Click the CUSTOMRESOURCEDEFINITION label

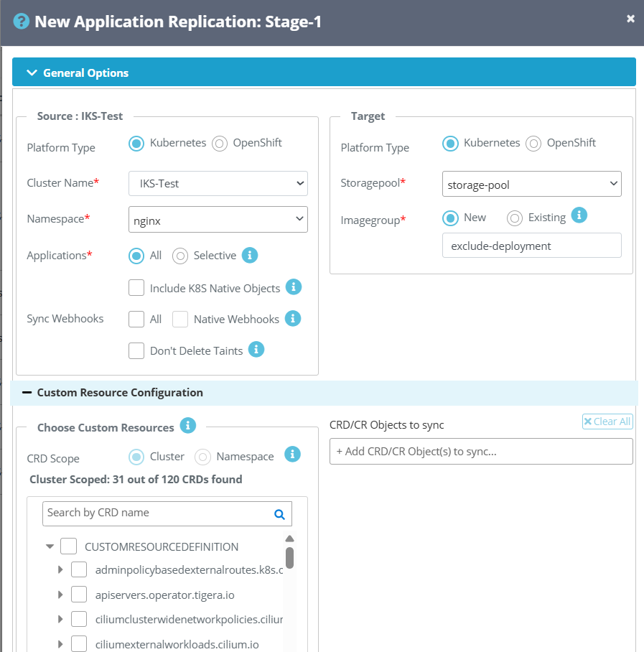(x=162, y=546)
